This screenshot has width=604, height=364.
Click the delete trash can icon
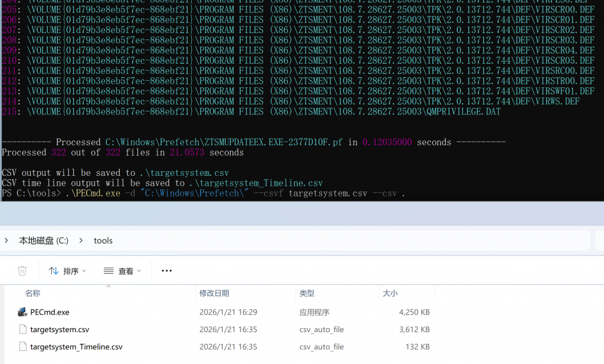coord(22,271)
